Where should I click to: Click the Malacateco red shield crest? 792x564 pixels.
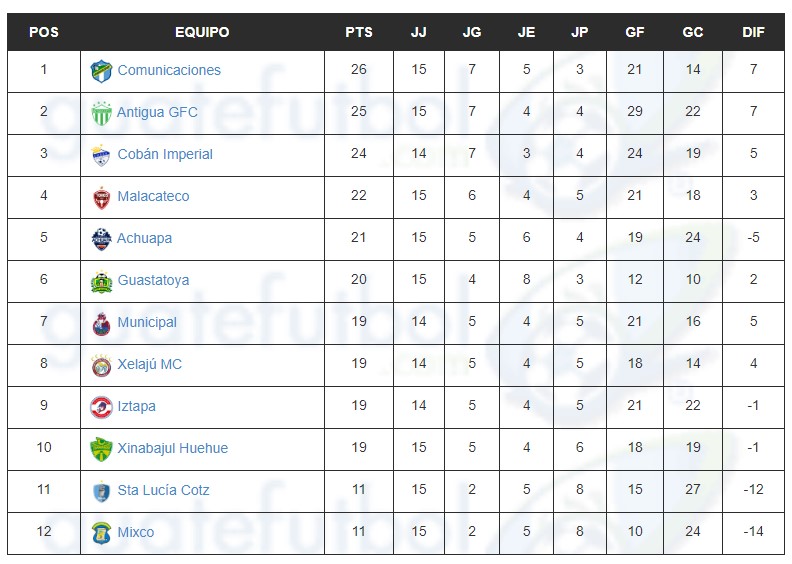pos(102,197)
